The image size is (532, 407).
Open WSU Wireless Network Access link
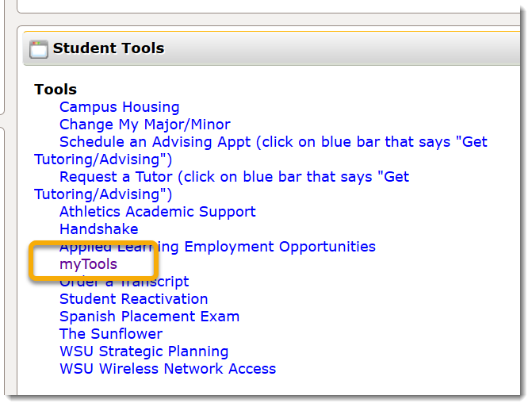pos(167,369)
